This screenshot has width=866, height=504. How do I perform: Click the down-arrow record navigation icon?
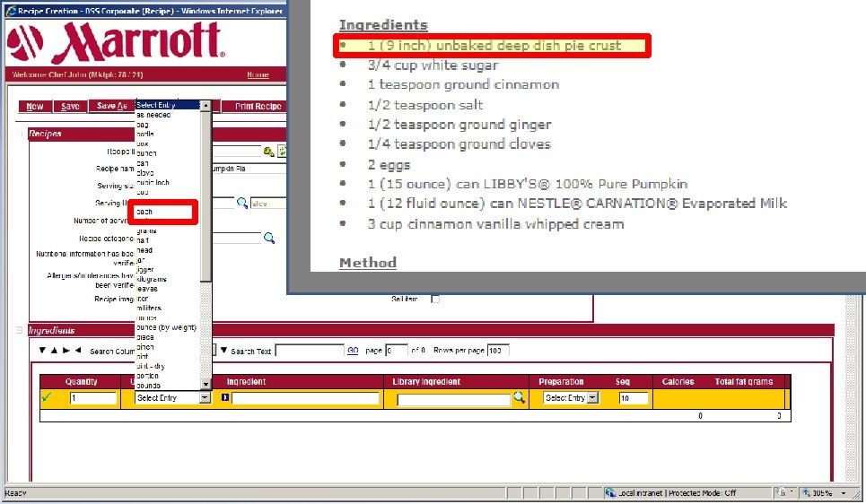pos(42,350)
